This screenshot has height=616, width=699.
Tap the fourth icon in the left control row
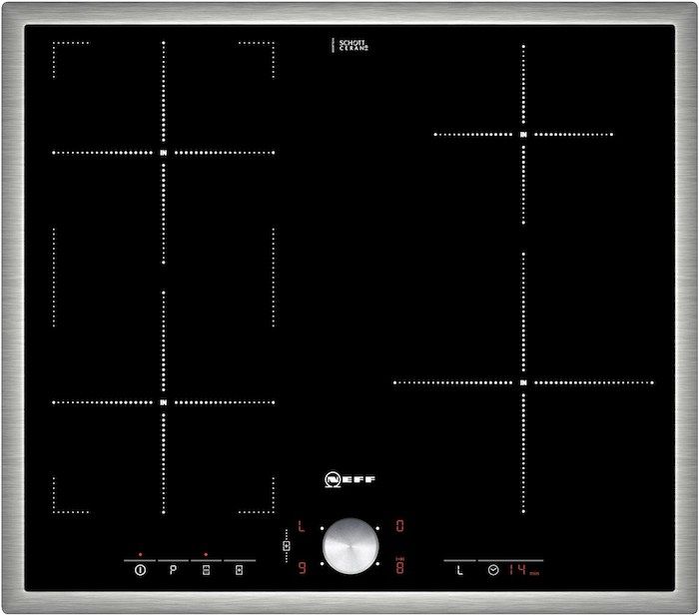[239, 570]
